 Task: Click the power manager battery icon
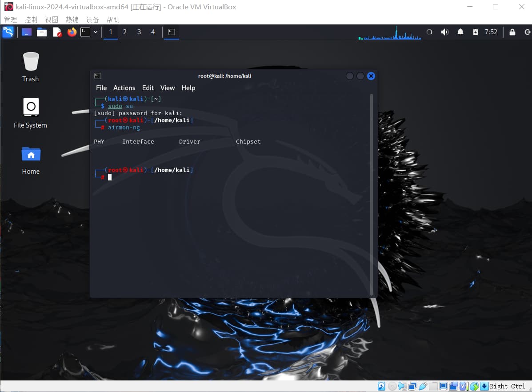click(476, 32)
